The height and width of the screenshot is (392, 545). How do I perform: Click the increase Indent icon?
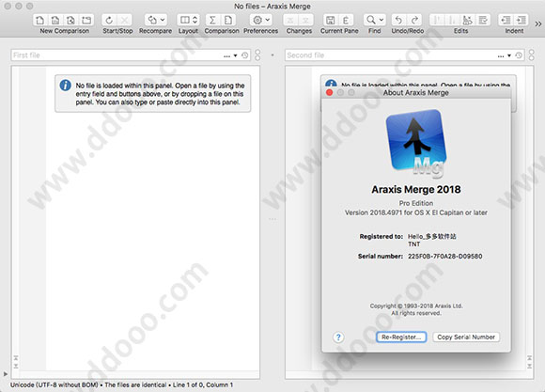click(521, 20)
